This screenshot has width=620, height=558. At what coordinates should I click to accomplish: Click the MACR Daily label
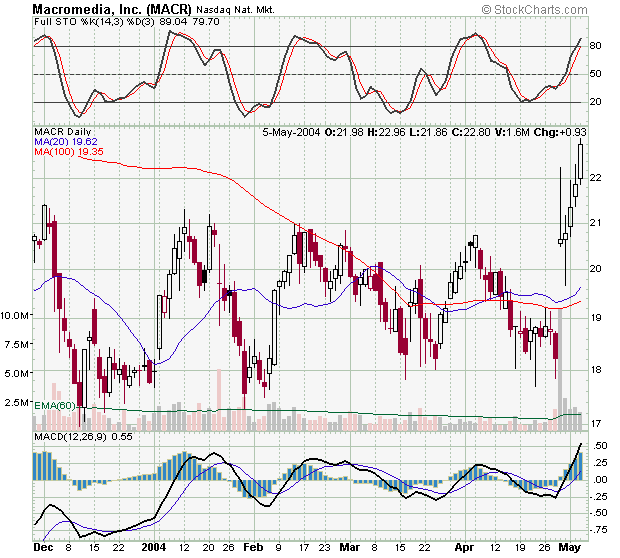point(62,132)
